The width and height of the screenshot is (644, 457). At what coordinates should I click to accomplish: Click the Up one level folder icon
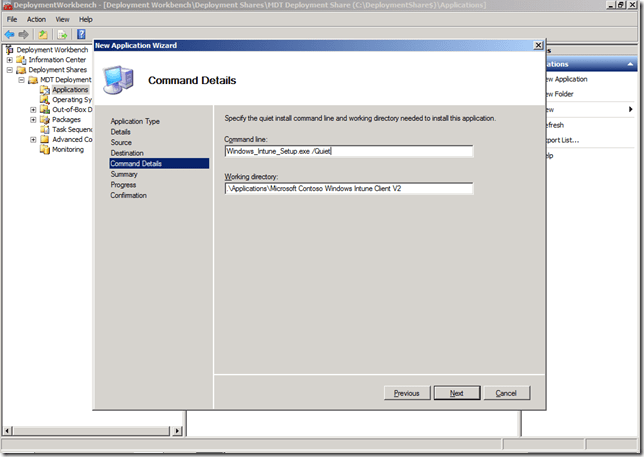44,34
